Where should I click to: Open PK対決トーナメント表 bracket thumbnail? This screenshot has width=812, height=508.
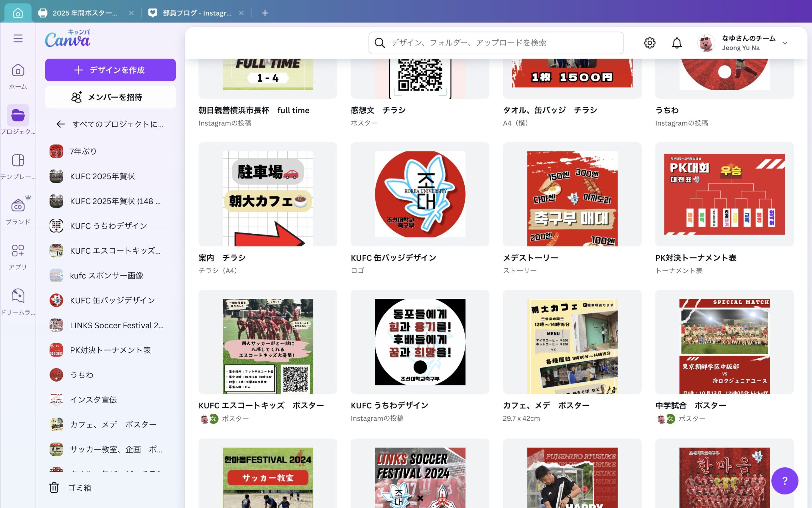pos(724,194)
